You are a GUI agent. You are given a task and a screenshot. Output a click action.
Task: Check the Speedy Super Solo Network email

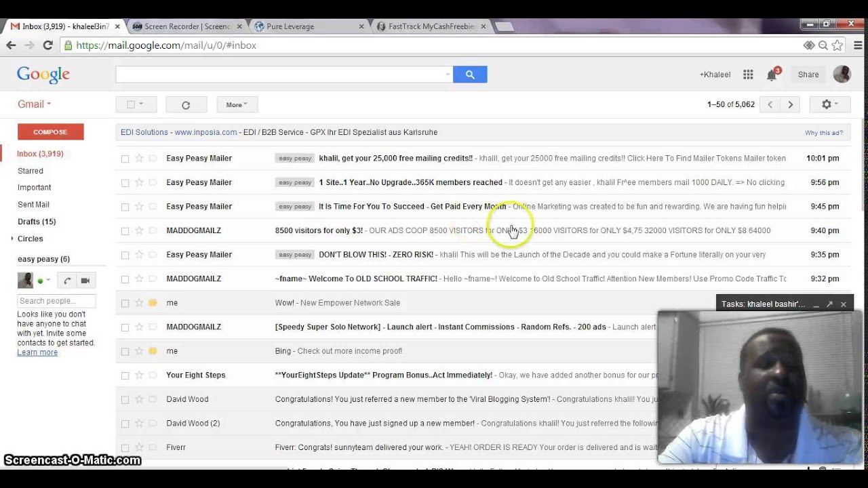[x=125, y=327]
